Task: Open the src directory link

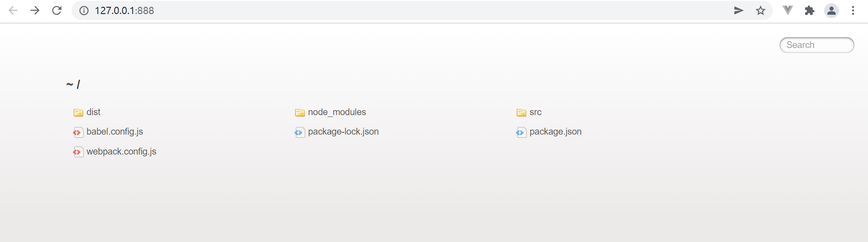Action: pyautogui.click(x=535, y=112)
